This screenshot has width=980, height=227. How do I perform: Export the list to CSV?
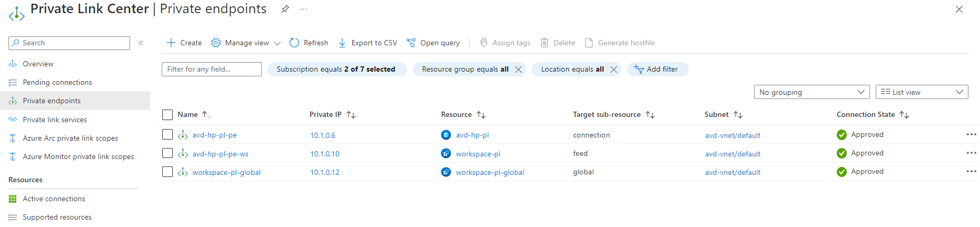pos(368,43)
